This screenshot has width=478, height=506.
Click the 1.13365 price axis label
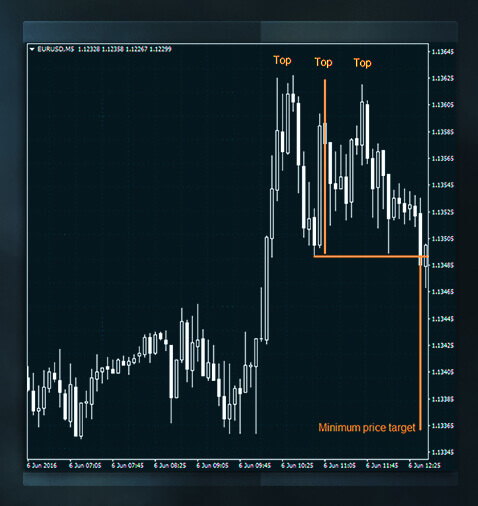click(443, 426)
